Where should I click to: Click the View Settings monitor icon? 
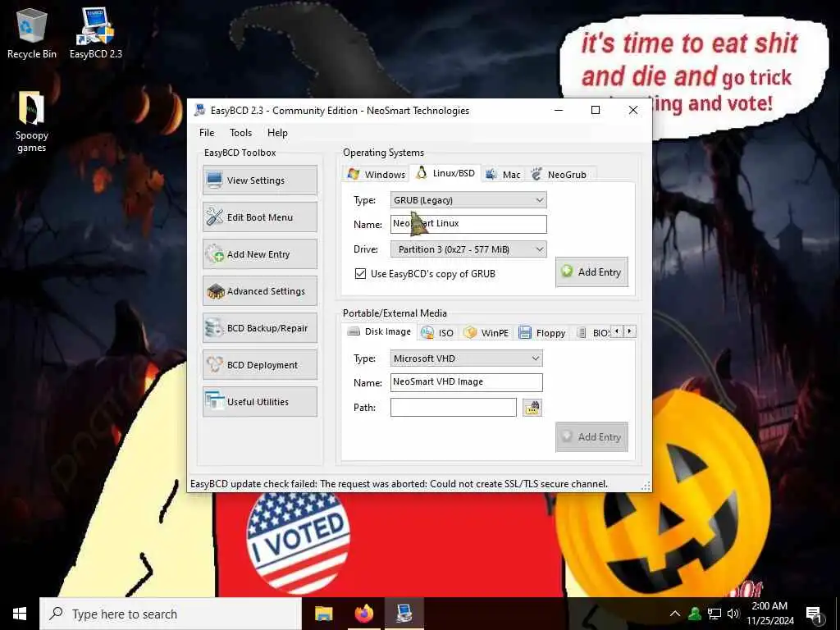click(x=215, y=180)
